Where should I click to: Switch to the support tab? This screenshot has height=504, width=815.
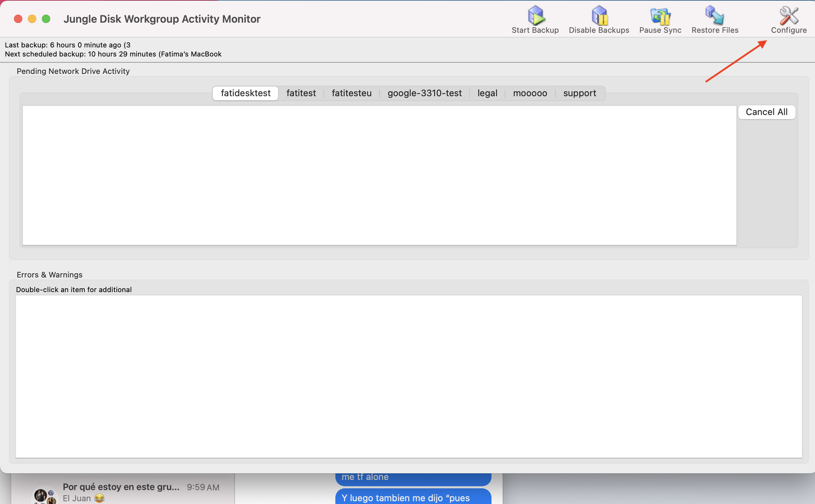click(x=580, y=93)
